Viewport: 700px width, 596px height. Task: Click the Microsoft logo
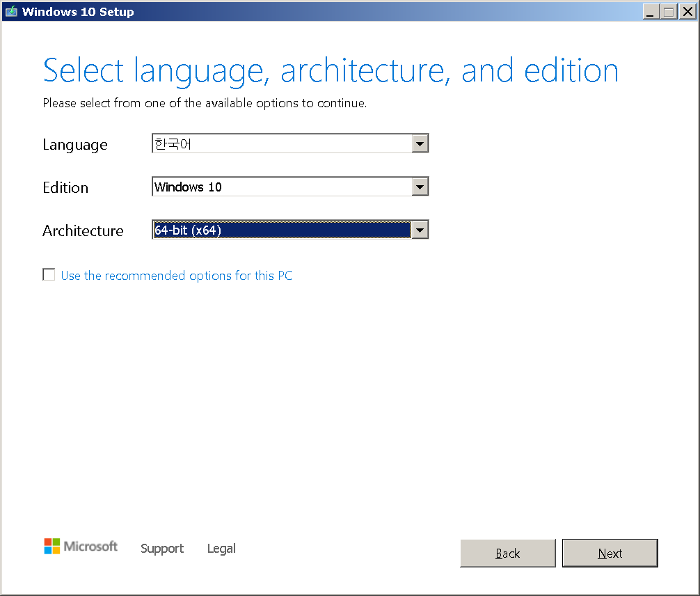pyautogui.click(x=80, y=546)
